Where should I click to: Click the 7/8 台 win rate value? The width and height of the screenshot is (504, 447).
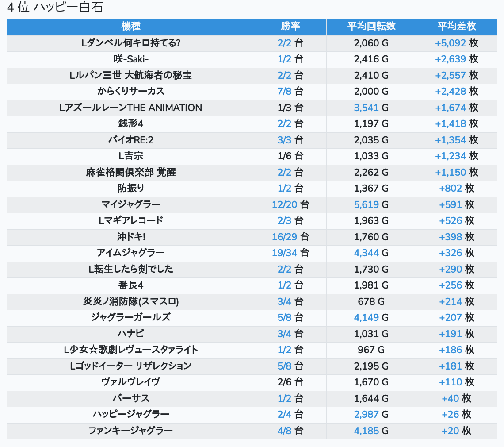290,92
